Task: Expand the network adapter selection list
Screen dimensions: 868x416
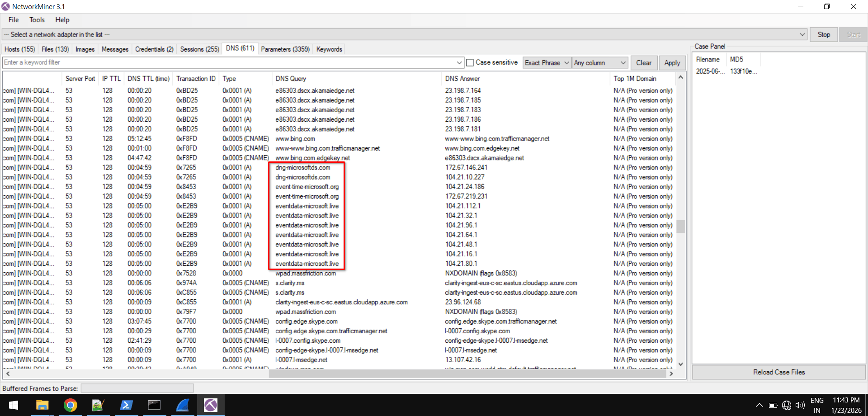Action: (x=802, y=34)
